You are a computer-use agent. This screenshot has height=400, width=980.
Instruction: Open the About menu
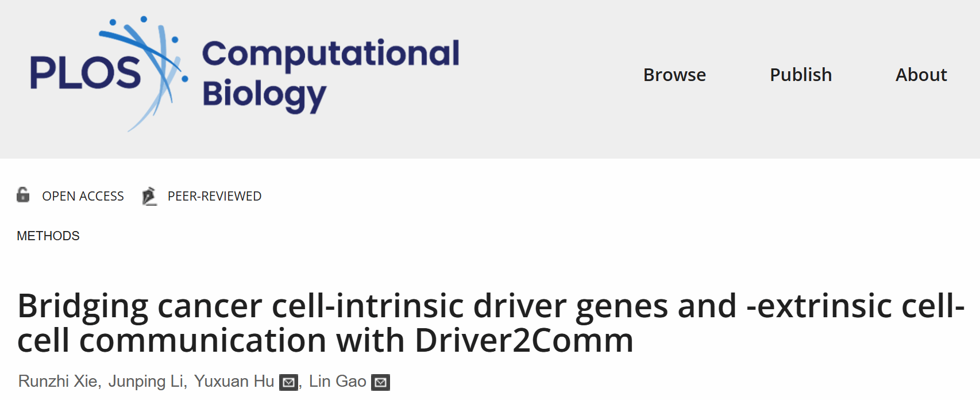coord(921,75)
